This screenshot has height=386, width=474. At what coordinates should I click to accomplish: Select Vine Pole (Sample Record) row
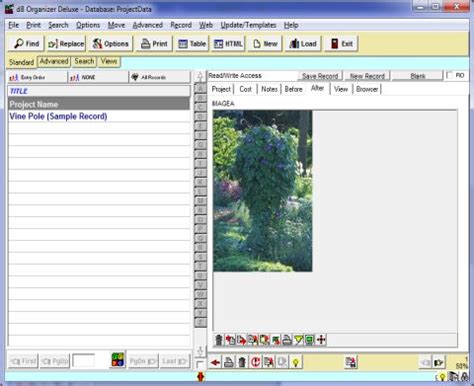coord(99,116)
